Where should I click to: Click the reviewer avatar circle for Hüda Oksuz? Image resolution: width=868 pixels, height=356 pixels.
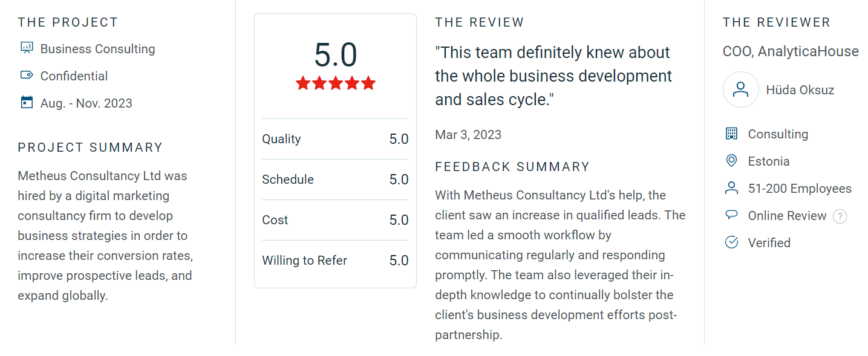point(740,89)
